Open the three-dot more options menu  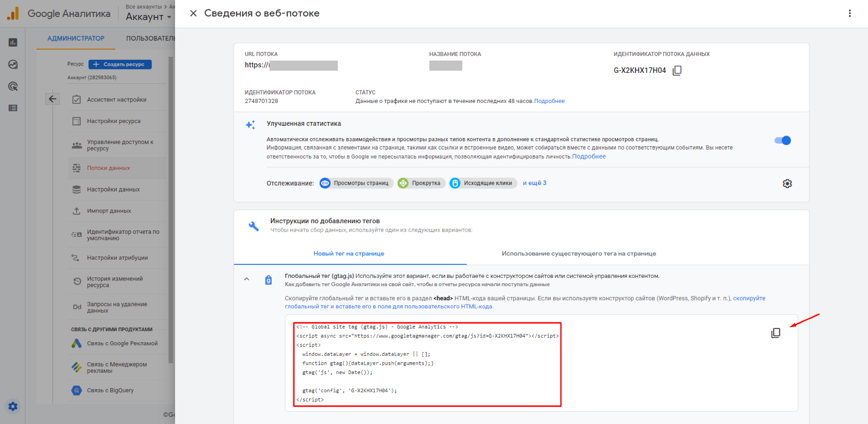[849, 14]
